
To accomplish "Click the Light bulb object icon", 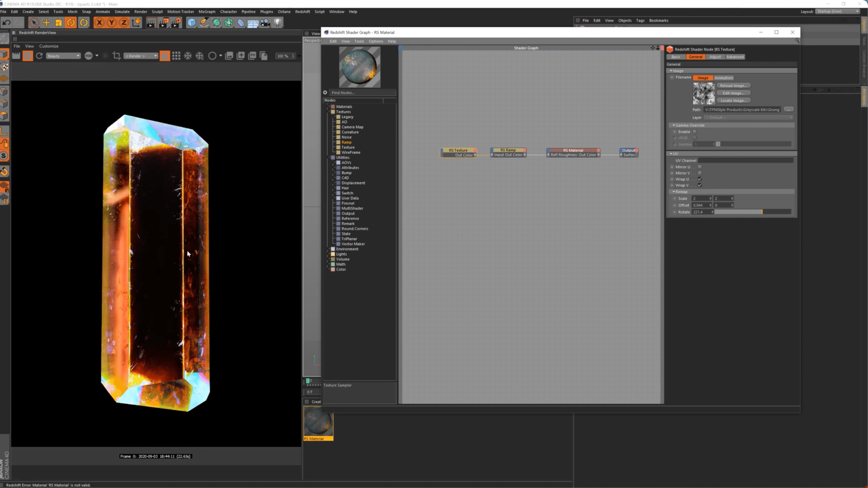I will [277, 23].
